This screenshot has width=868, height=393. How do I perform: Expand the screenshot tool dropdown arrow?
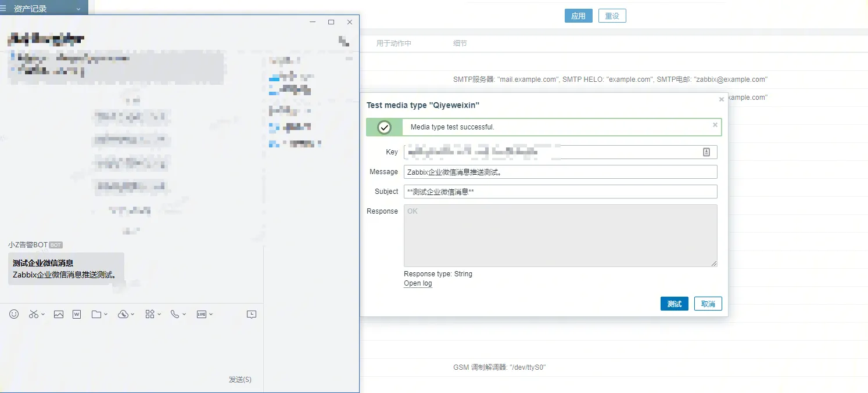point(43,315)
